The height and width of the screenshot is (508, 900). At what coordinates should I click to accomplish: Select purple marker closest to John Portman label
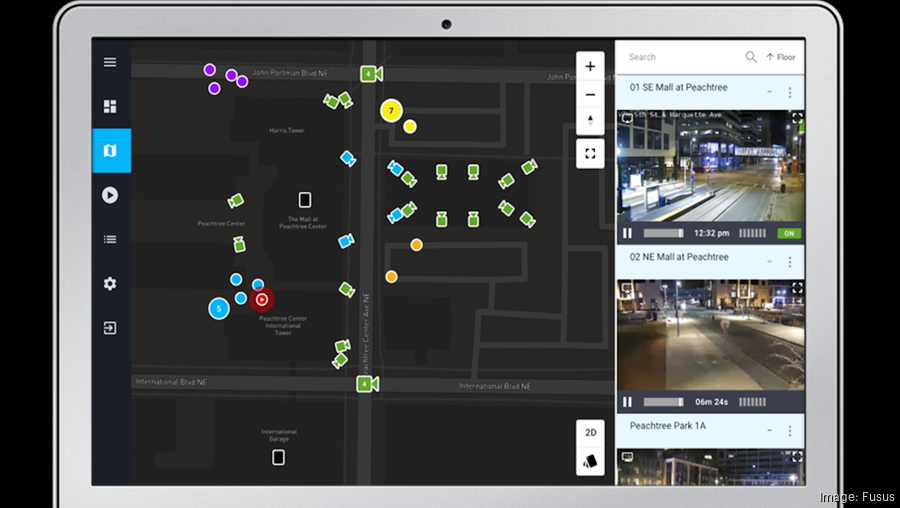242,82
